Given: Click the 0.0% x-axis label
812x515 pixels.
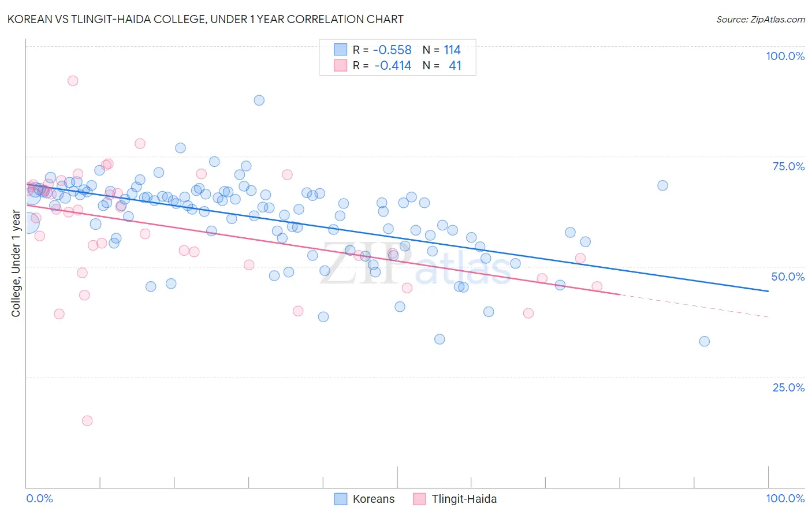Looking at the screenshot, I should tap(39, 498).
